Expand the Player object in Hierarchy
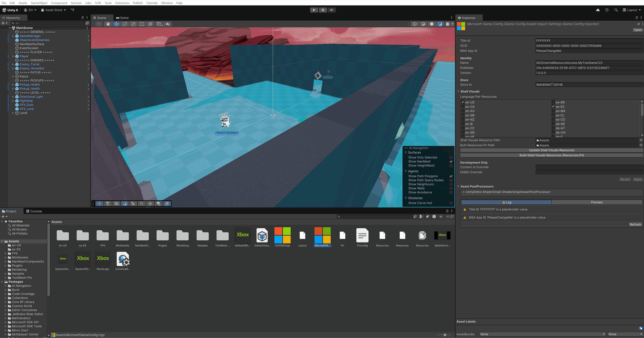 point(13,56)
